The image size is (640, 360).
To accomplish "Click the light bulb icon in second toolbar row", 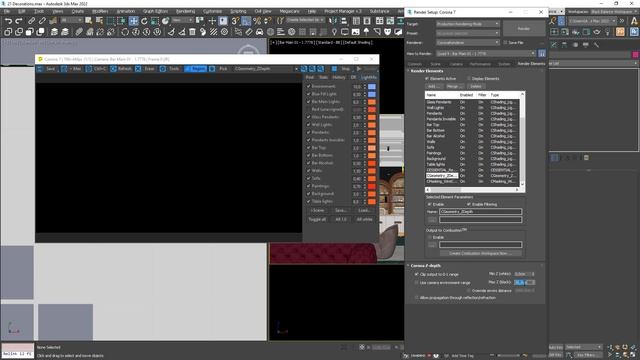I will pos(334,31).
